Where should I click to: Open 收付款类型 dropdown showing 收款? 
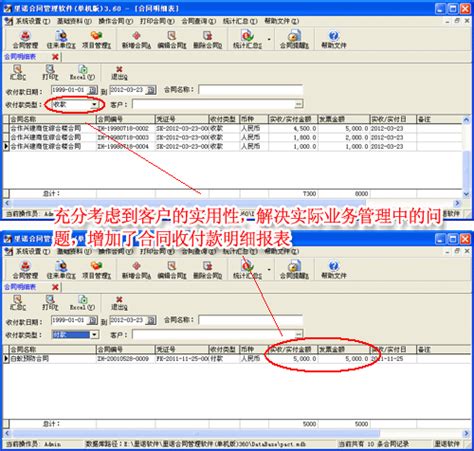[94, 105]
